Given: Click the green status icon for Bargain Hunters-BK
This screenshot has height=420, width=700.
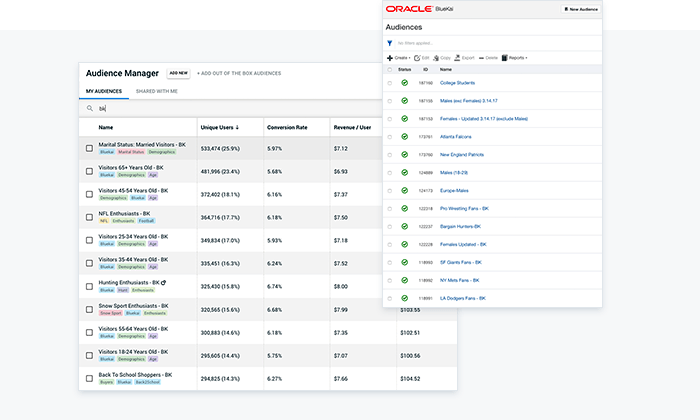Looking at the screenshot, I should (404, 226).
